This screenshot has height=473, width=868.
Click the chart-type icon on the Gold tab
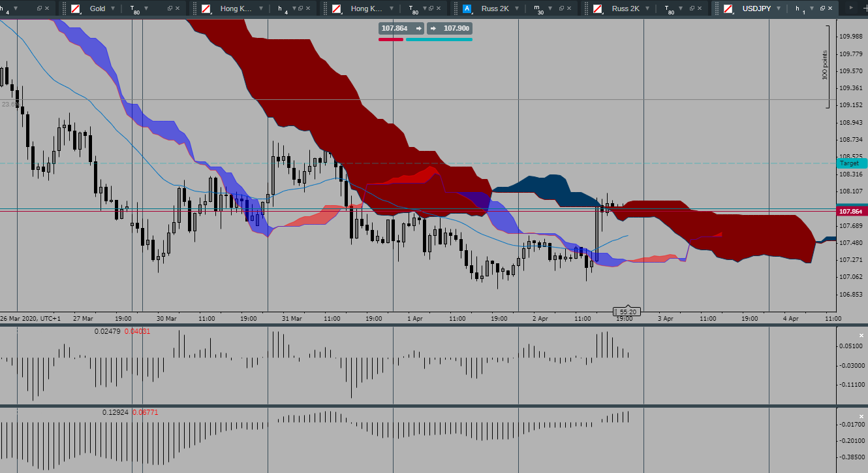pyautogui.click(x=76, y=8)
